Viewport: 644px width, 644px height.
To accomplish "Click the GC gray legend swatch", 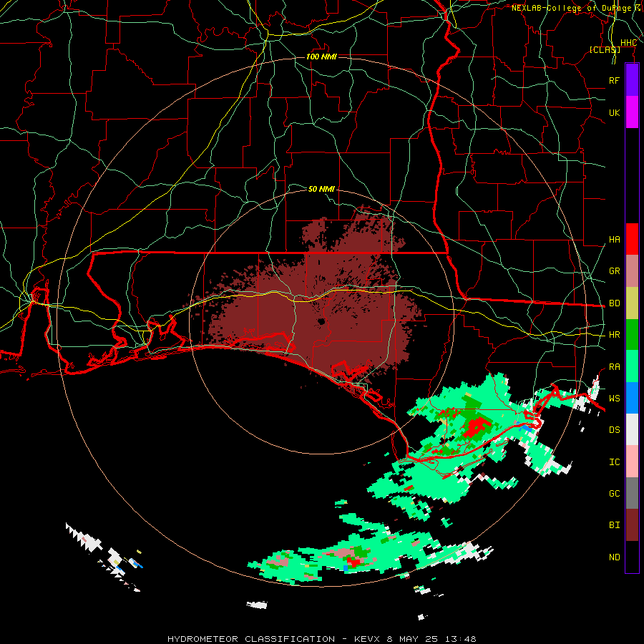I will coord(632,493).
